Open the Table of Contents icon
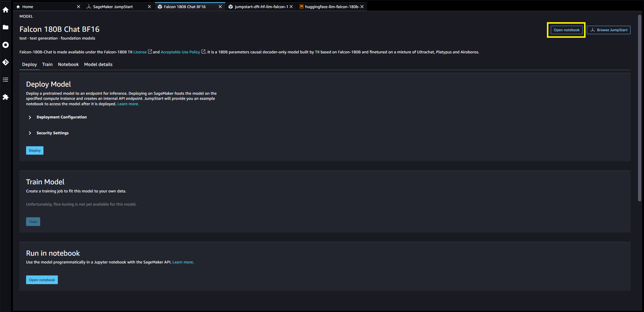 point(5,80)
